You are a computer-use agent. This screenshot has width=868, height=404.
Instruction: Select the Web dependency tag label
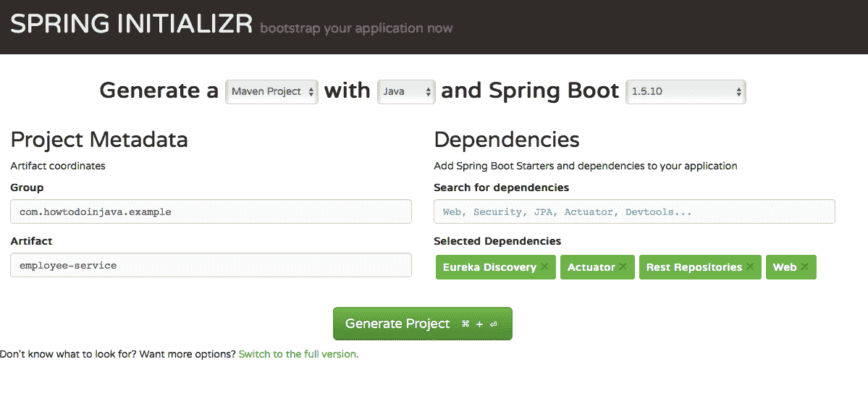(x=785, y=267)
